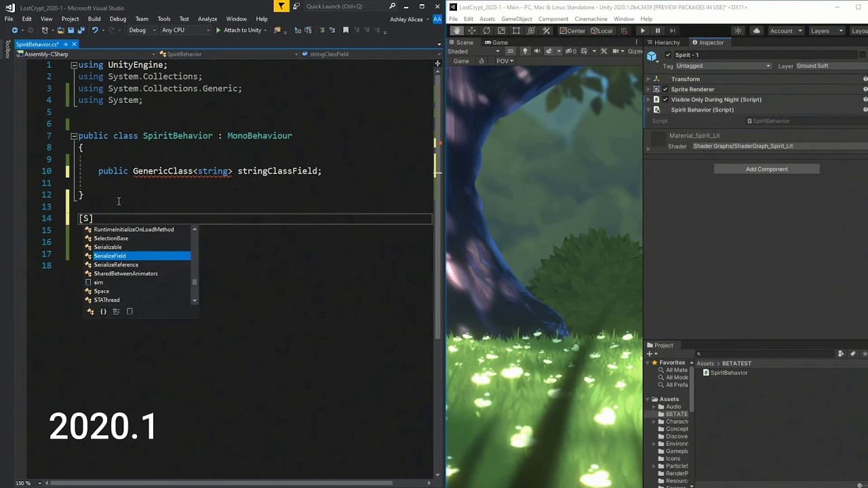This screenshot has height=488, width=868.
Task: Open Shaded draw mode dropdown
Action: click(473, 52)
